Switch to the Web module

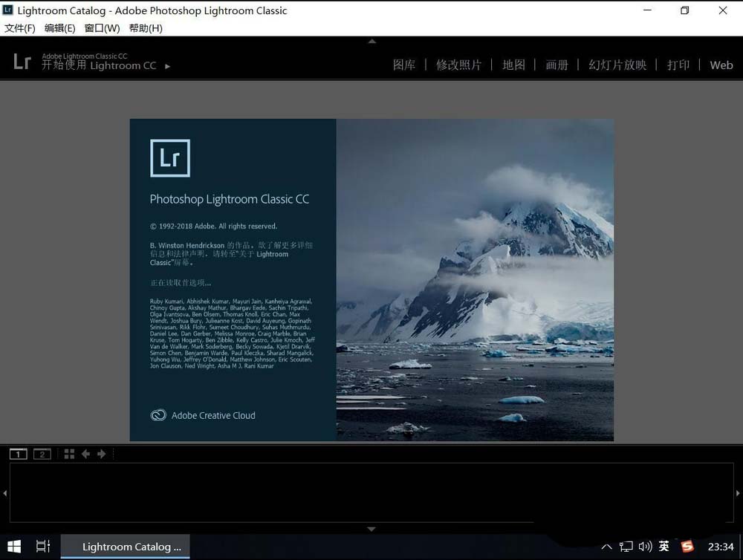coord(721,65)
